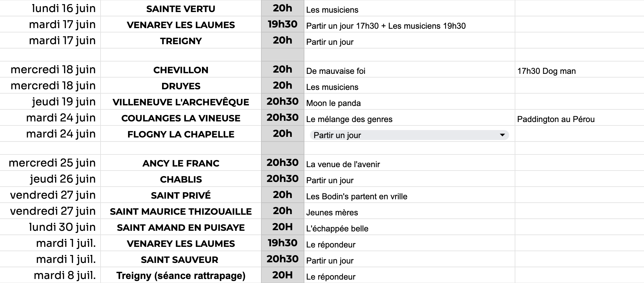644x283 pixels.
Task: Select the mardi 8 juil. date cell
Action: (x=50, y=275)
